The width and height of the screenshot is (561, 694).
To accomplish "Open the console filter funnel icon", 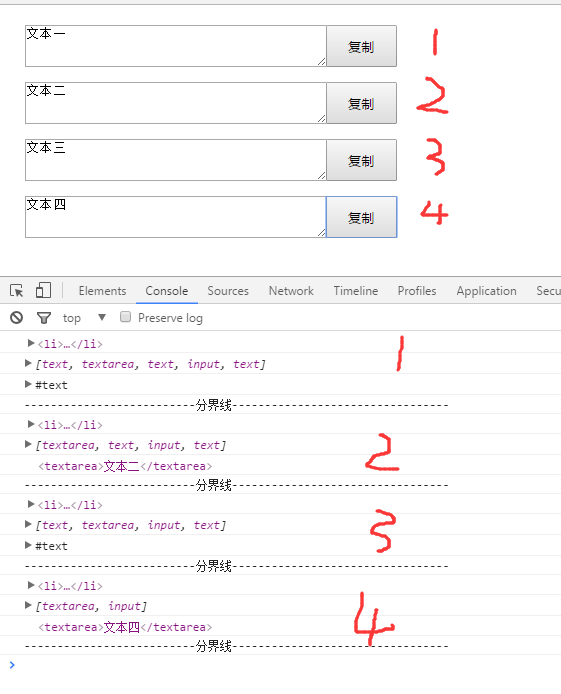I will 44,318.
